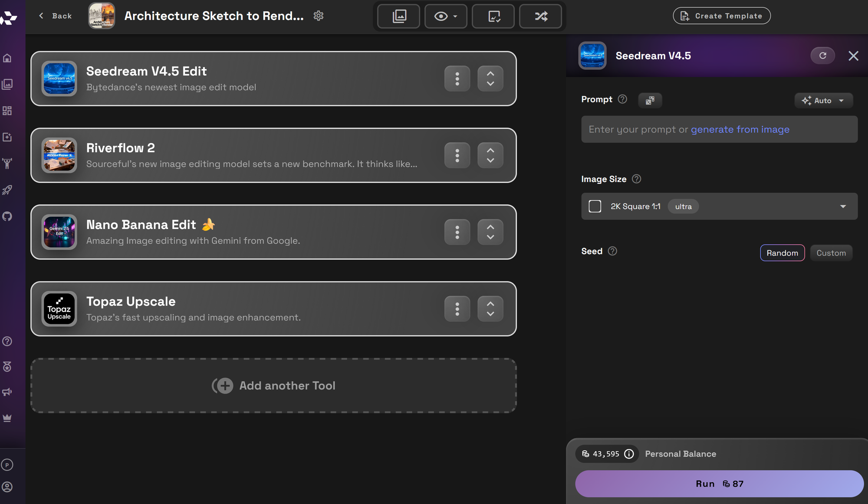868x504 pixels.
Task: Select the Custom seed option
Action: pos(831,253)
